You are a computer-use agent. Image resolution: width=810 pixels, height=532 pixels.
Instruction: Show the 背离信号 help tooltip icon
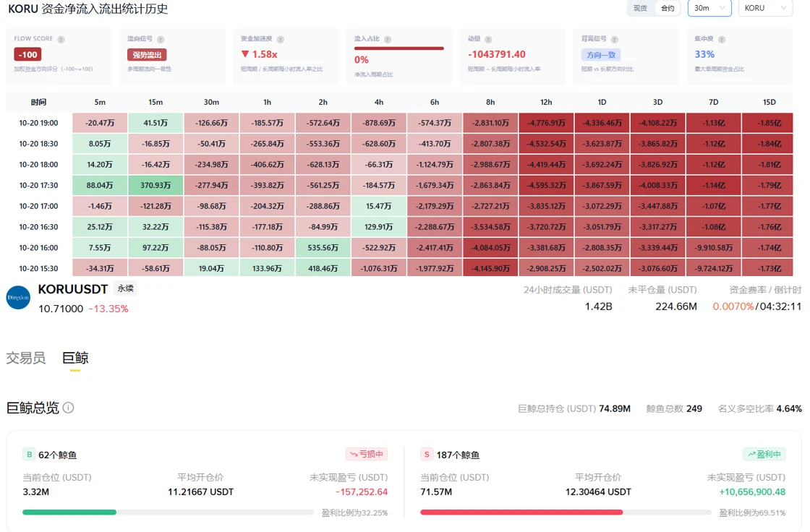point(614,39)
